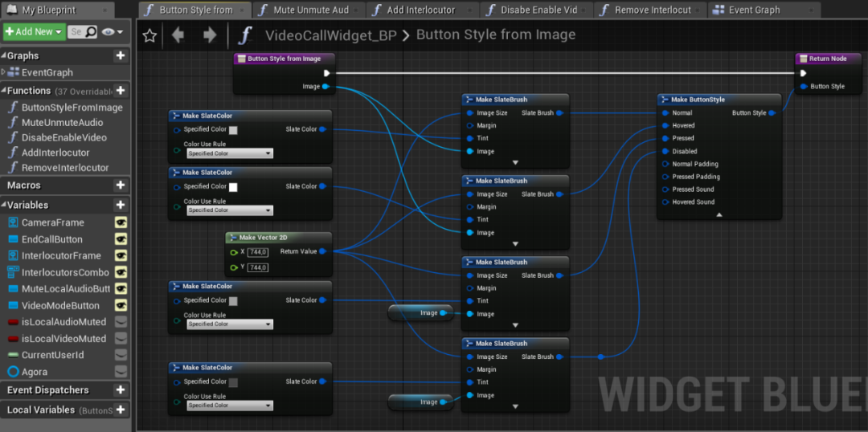Open RemoveInterlocutor function in list
This screenshot has width=868, height=432.
click(65, 167)
